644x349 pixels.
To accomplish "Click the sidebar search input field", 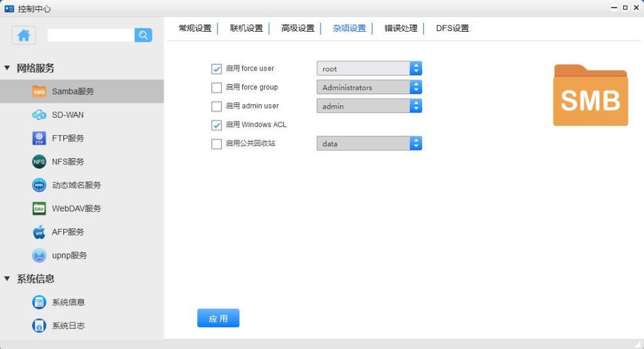I will point(90,35).
